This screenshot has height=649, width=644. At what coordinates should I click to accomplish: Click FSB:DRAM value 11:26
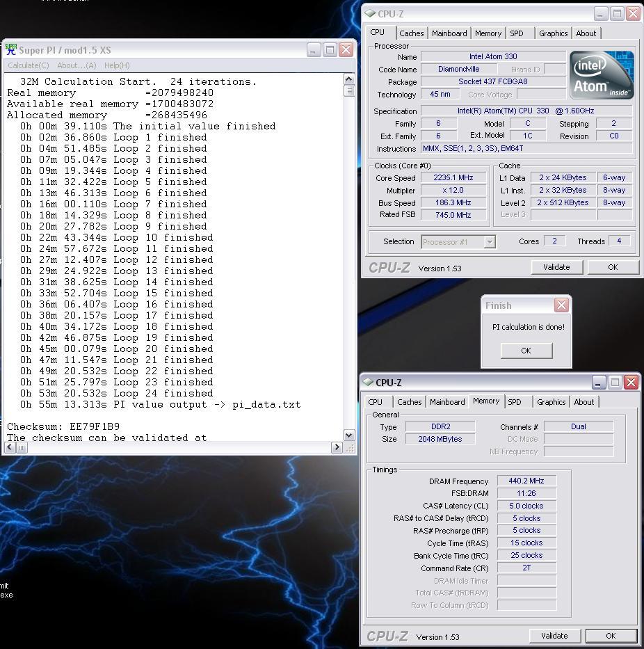(526, 493)
